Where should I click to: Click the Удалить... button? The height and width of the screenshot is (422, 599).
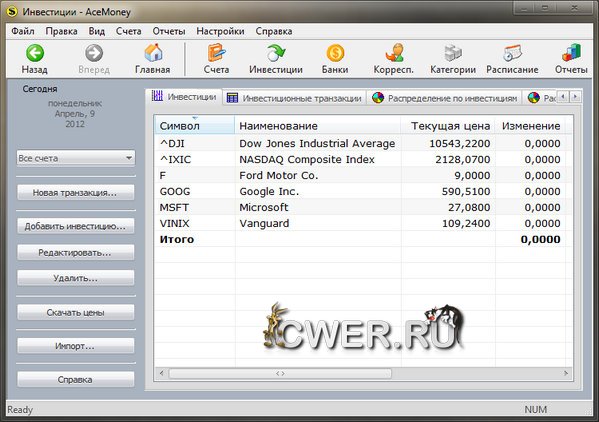76,278
